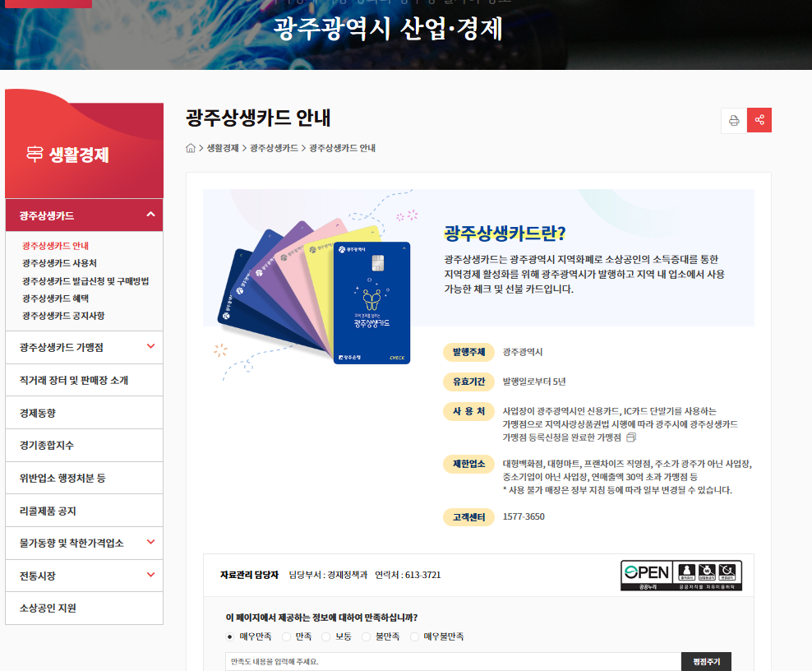Click the fanned 광주상생카드 cards image

click(x=314, y=292)
